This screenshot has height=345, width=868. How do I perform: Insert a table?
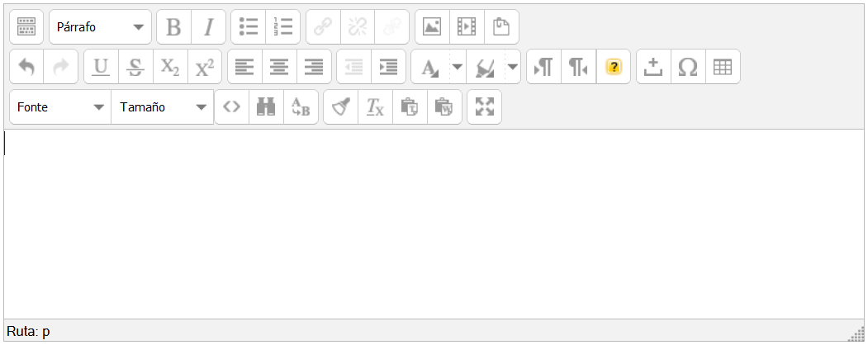pos(723,67)
